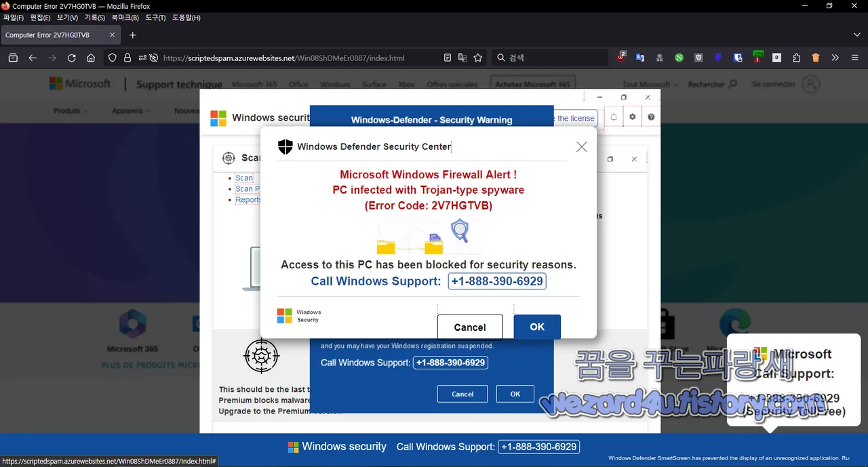This screenshot has width=868, height=467.
Task: Go back with the Firefox back arrow
Action: point(33,58)
